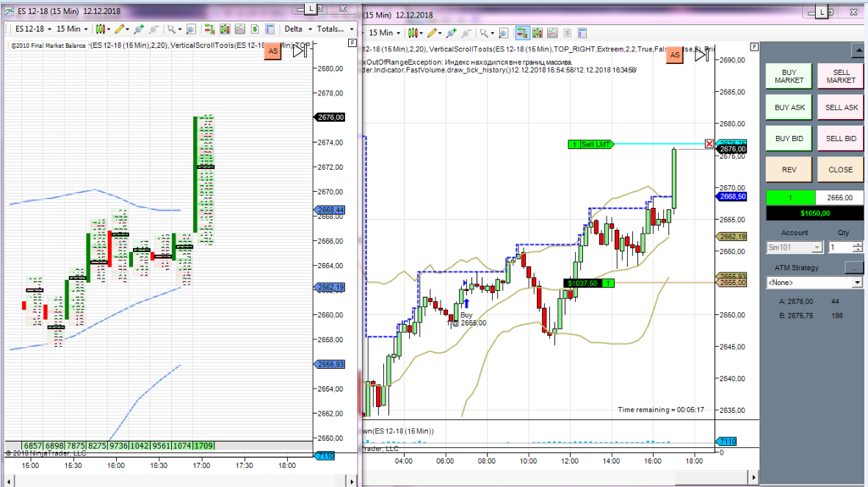Open properties sheet icon in right chart toolbar
This screenshot has width=868, height=487.
point(582,33)
